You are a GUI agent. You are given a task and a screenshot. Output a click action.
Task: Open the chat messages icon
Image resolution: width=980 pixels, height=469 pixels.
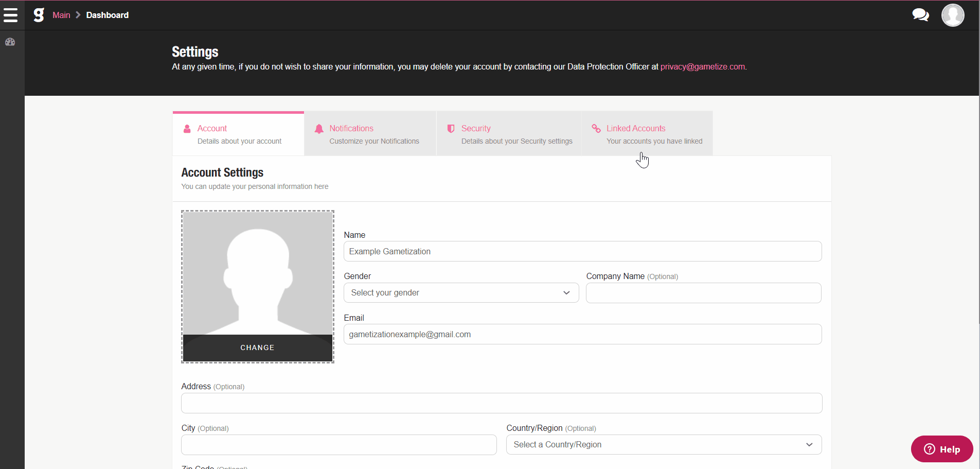[920, 15]
